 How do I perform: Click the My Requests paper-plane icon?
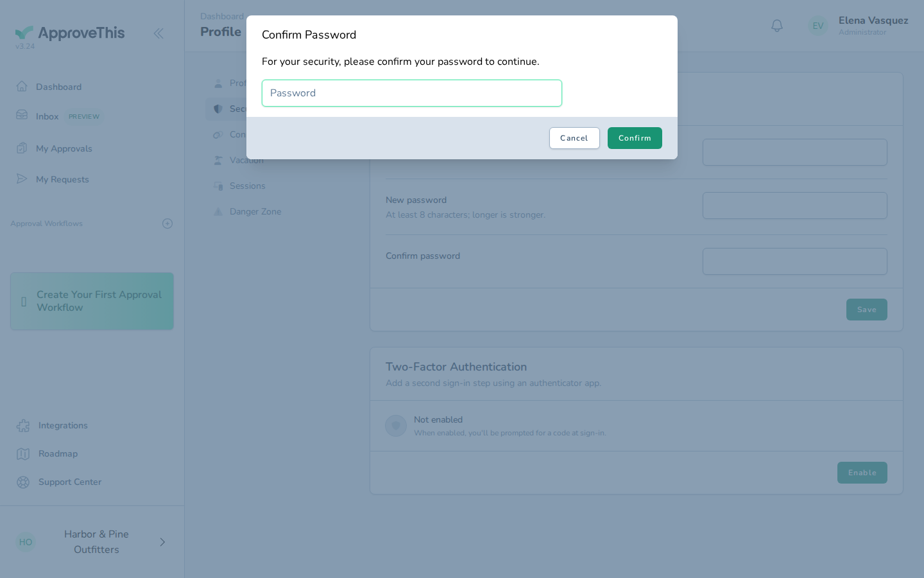point(22,179)
